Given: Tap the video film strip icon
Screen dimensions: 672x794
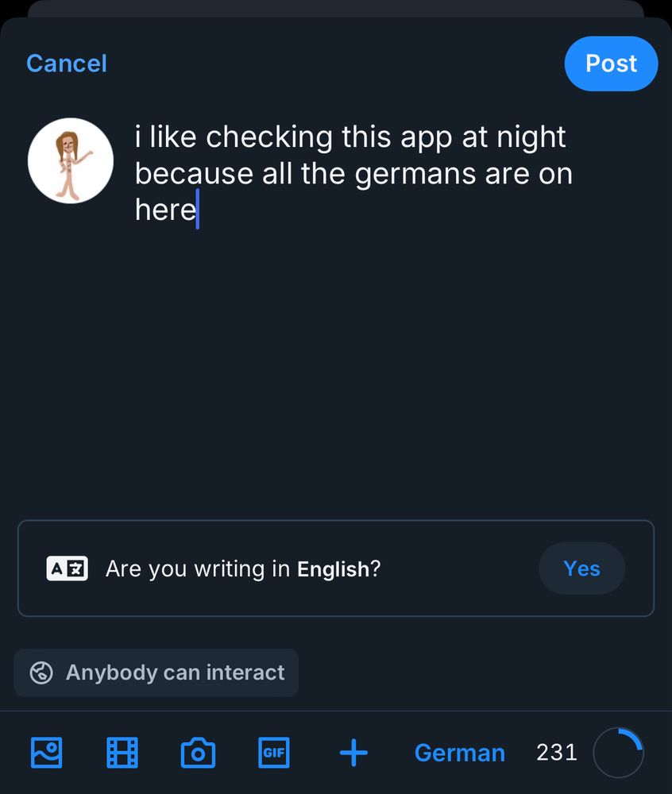Looking at the screenshot, I should [122, 753].
